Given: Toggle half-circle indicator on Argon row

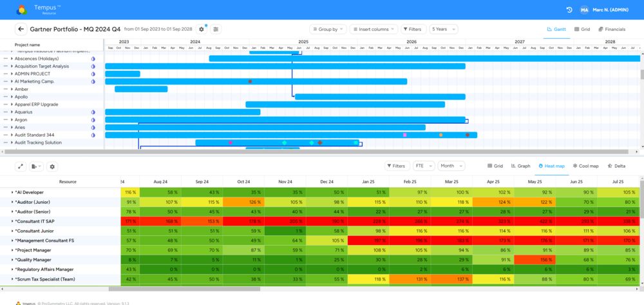Looking at the screenshot, I should pos(93,120).
